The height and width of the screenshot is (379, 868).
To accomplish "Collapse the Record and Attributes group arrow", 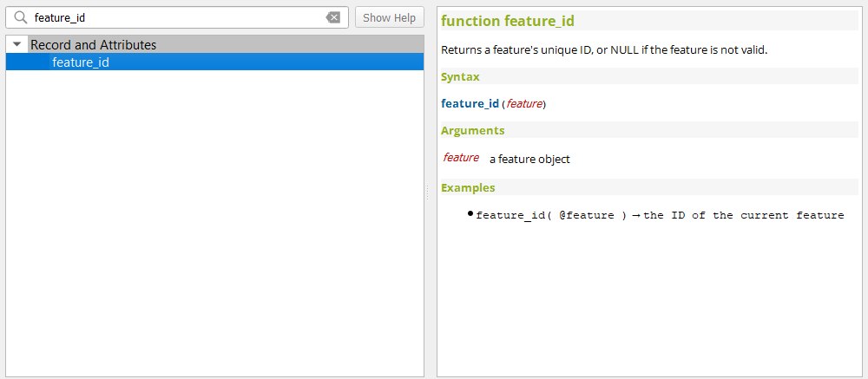I will click(16, 44).
